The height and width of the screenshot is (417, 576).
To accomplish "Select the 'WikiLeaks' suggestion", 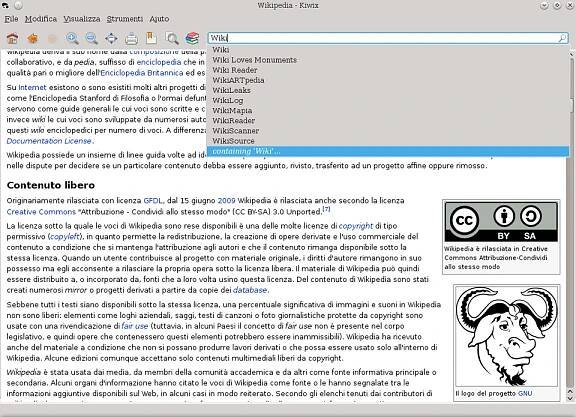I will [x=388, y=90].
